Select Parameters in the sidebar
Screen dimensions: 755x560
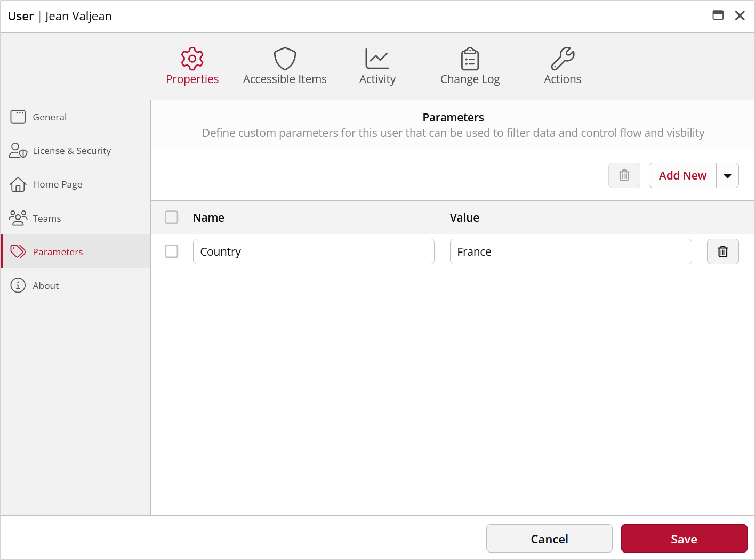(76, 251)
